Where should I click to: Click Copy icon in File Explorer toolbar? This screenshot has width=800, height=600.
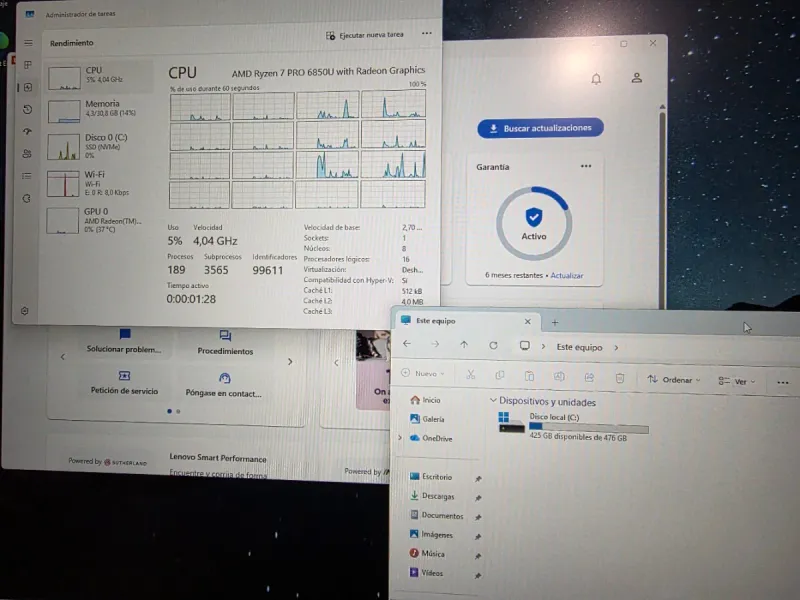tap(500, 376)
